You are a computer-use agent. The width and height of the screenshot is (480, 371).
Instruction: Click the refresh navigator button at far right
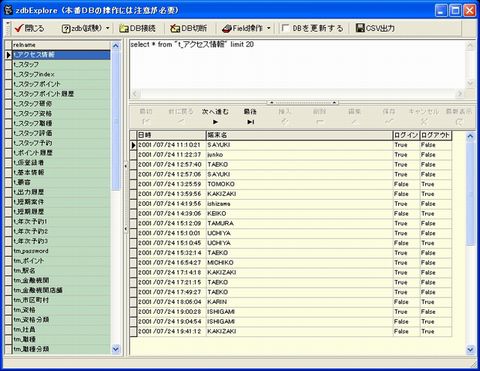[459, 117]
